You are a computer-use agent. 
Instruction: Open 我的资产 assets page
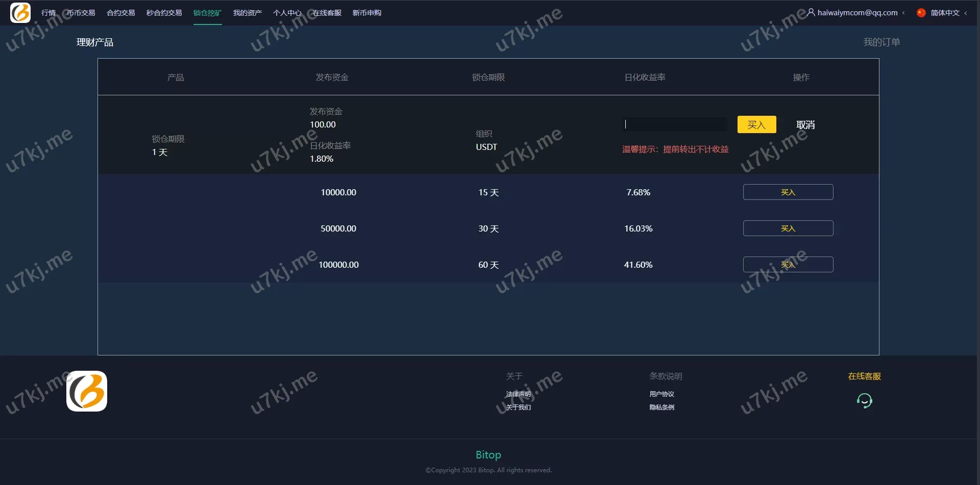click(248, 13)
